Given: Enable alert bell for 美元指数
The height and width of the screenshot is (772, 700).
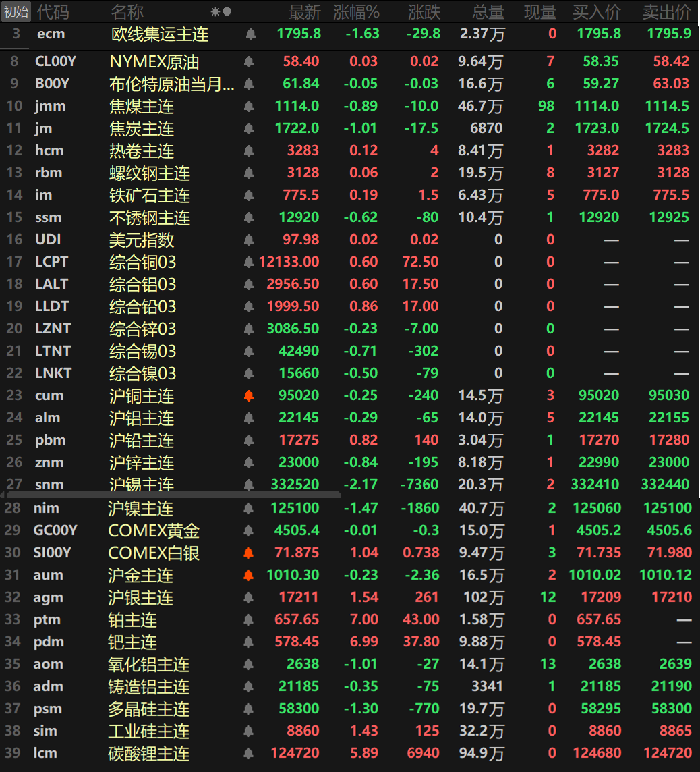Looking at the screenshot, I should (x=249, y=240).
